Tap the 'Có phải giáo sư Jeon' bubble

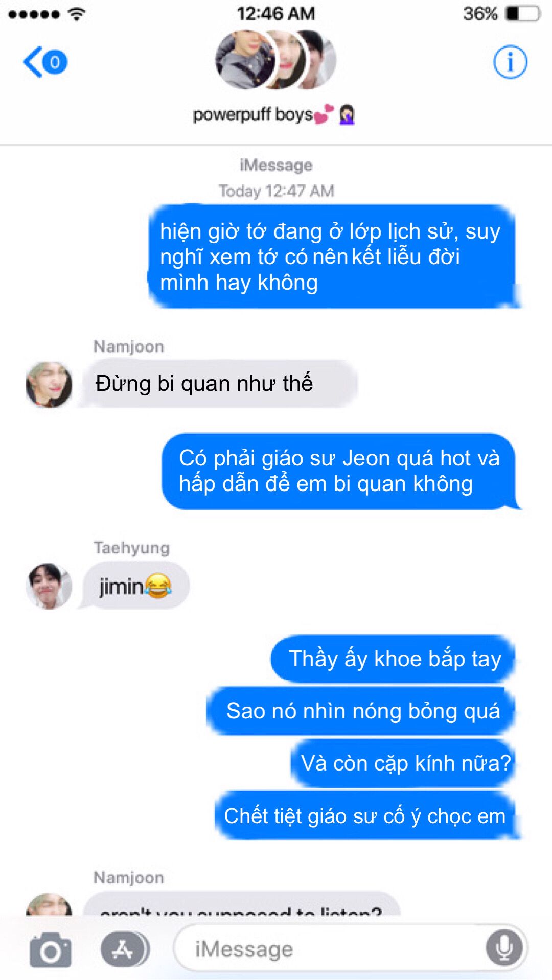pos(340,472)
